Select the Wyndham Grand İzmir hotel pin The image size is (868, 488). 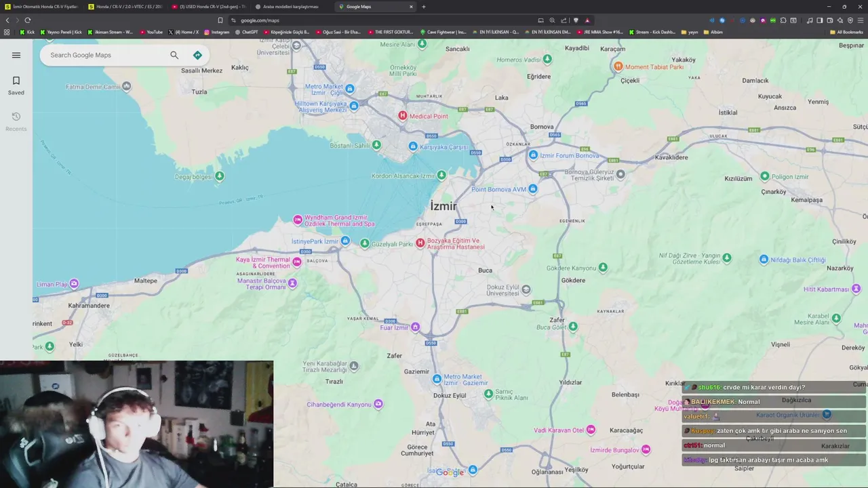(297, 220)
